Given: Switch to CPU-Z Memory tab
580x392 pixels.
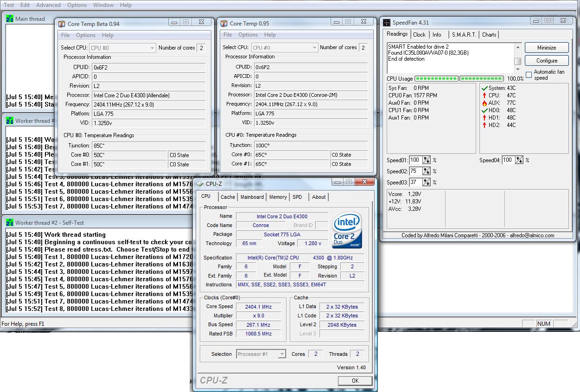Looking at the screenshot, I should tap(278, 197).
